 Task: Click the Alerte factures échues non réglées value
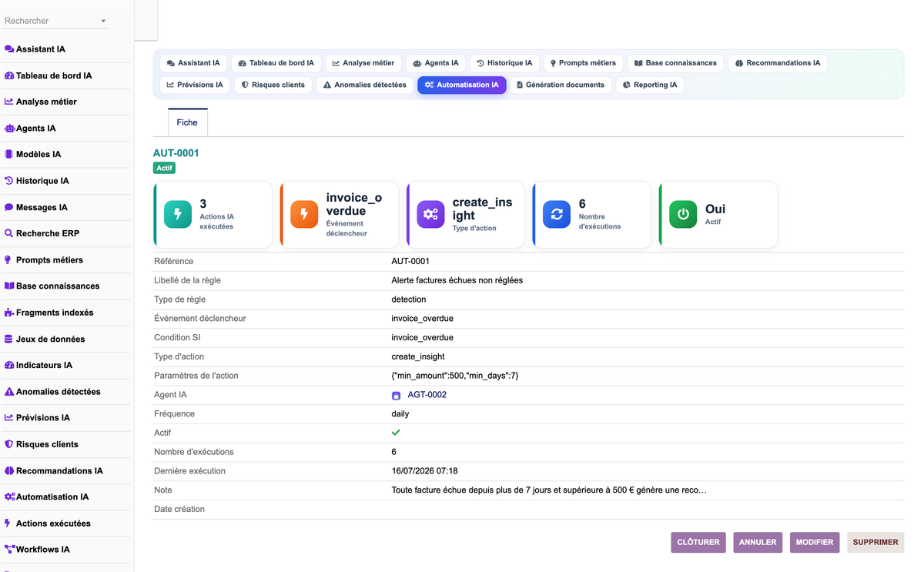pos(457,280)
